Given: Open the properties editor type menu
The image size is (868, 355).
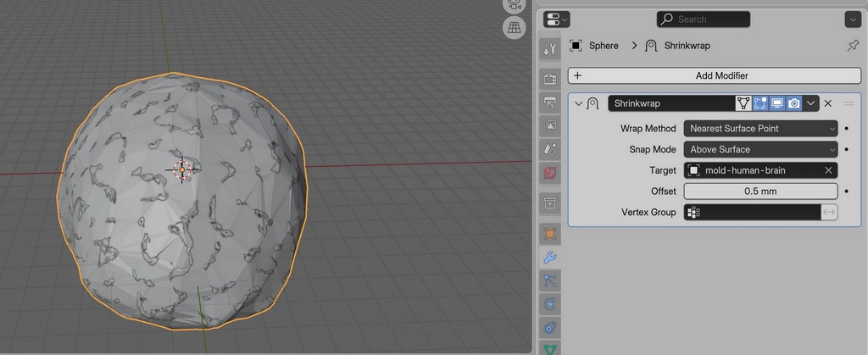Looking at the screenshot, I should point(556,19).
